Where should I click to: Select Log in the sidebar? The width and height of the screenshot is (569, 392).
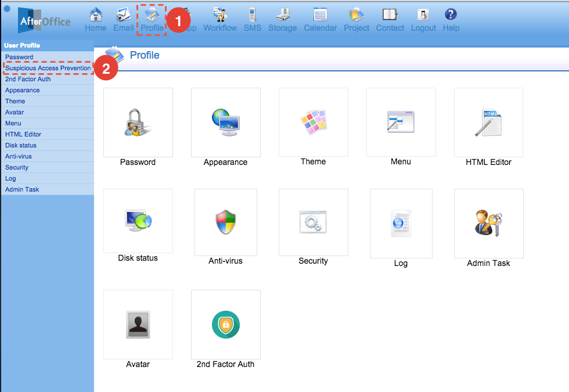click(48, 179)
